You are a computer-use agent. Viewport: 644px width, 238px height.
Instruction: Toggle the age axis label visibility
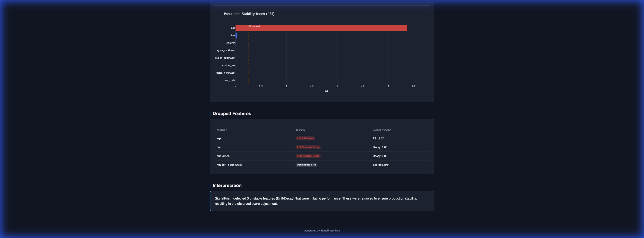click(x=233, y=28)
